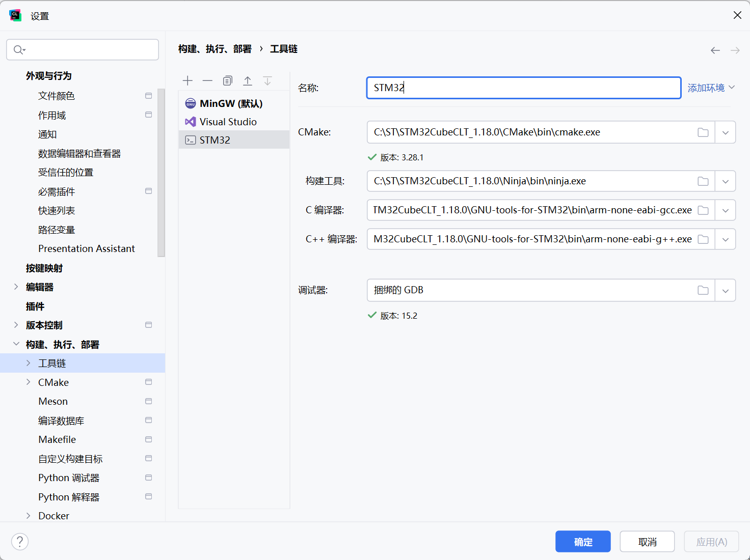This screenshot has height=560, width=750.
Task: Select Visual Studio toolchain entry
Action: point(228,122)
